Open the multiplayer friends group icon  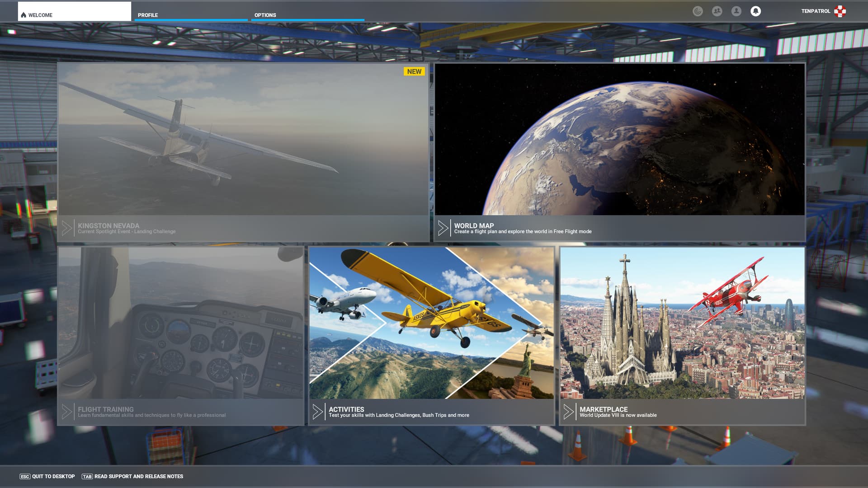(717, 11)
